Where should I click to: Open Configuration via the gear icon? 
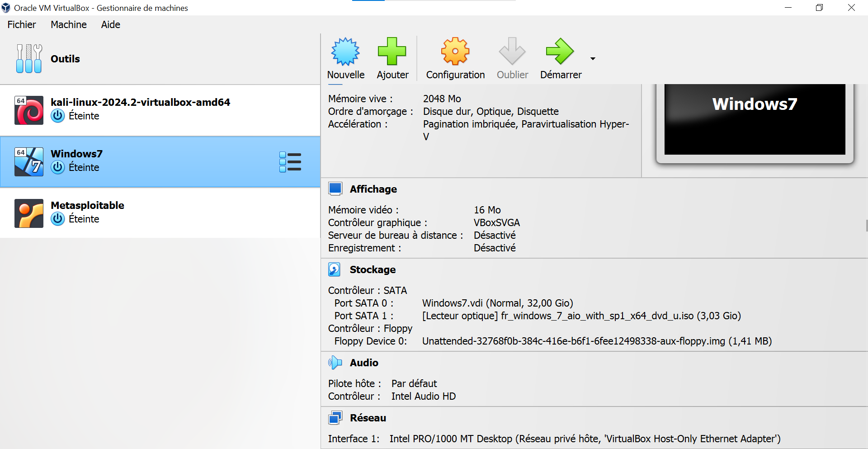point(455,51)
